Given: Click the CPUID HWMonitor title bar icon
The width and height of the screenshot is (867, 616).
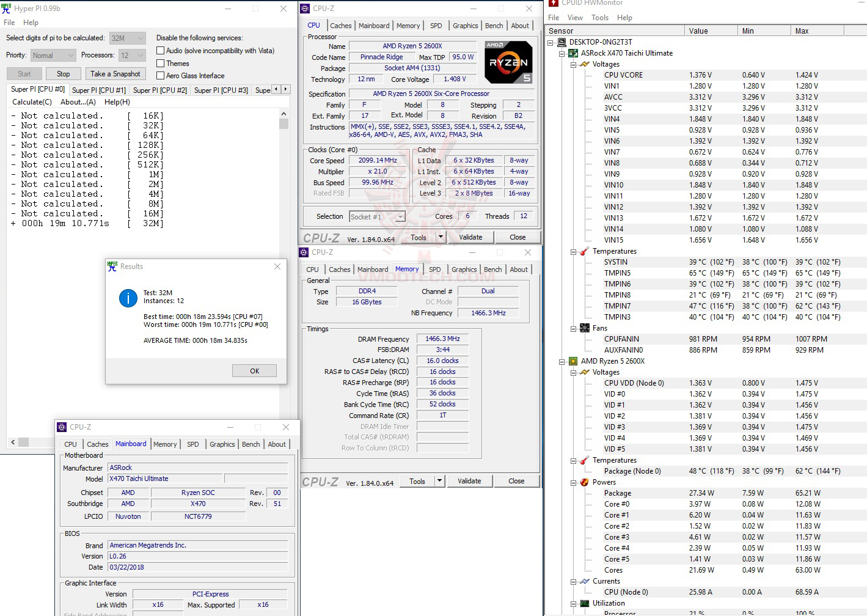Looking at the screenshot, I should (554, 3).
